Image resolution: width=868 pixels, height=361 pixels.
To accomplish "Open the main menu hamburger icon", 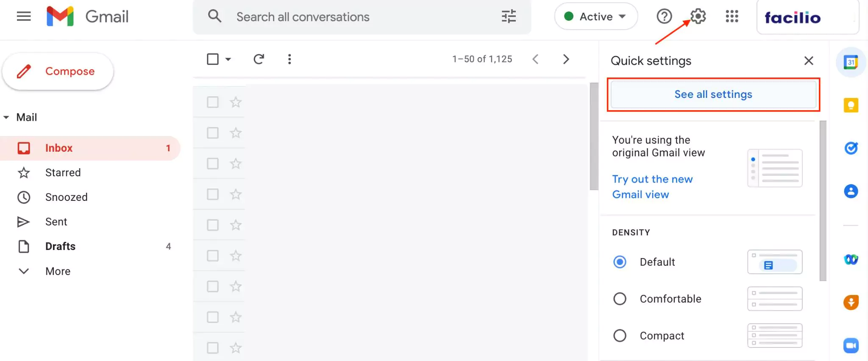I will click(24, 17).
